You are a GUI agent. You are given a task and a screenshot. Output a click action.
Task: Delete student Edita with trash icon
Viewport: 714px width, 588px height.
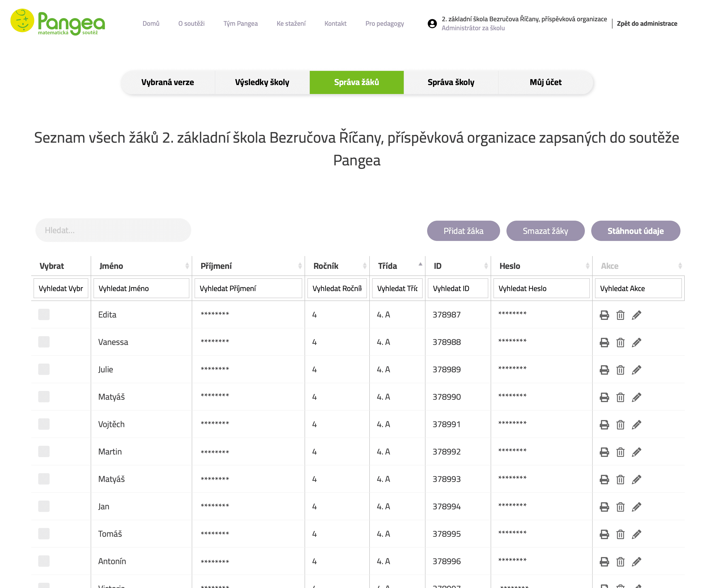pos(620,315)
